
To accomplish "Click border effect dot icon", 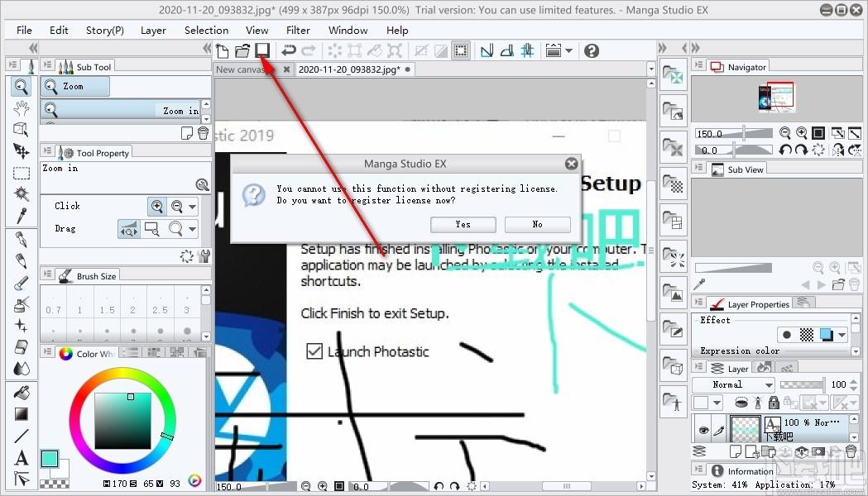I will (787, 335).
